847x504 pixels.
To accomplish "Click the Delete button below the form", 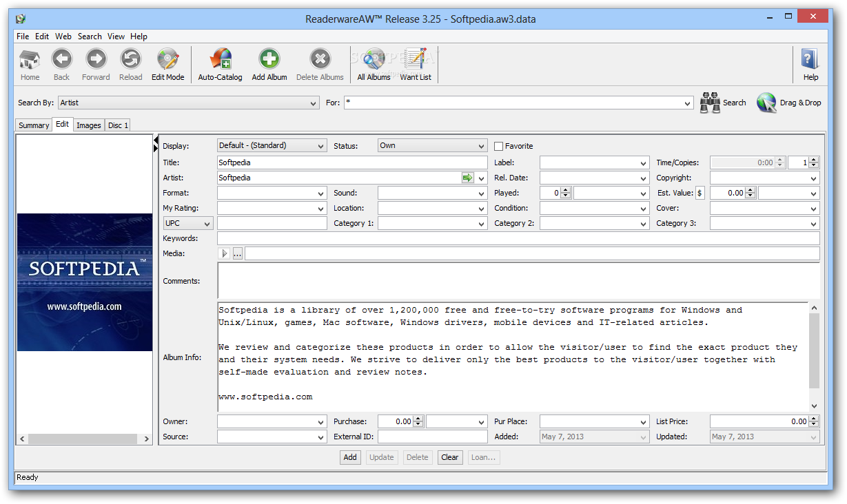I will pos(417,457).
